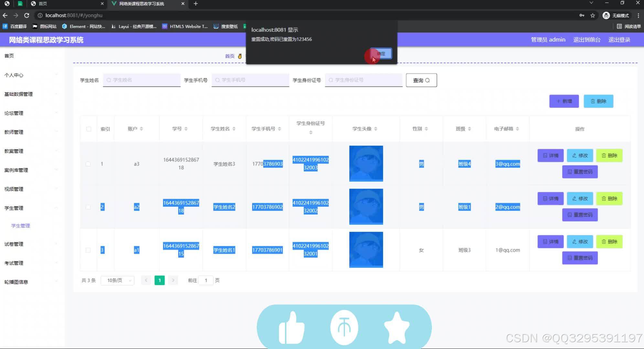Open 试卷管理 sidebar item
This screenshot has height=349, width=644.
pos(32,244)
